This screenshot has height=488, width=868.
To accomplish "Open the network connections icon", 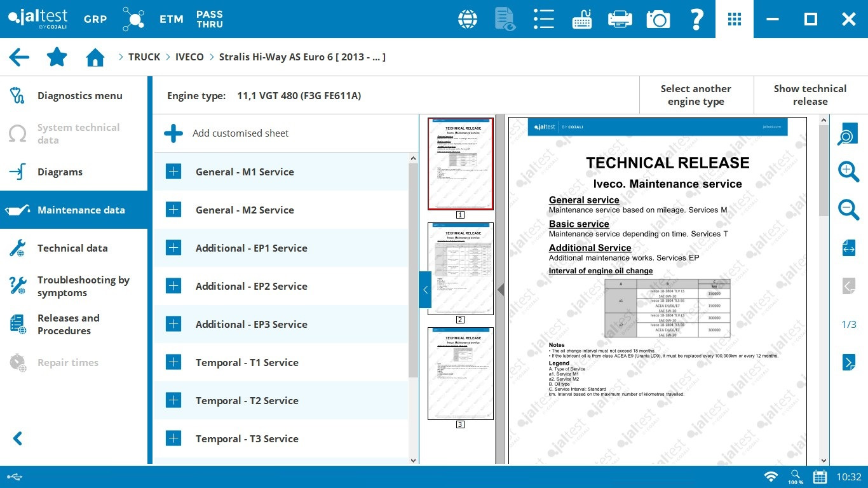I will (x=133, y=19).
